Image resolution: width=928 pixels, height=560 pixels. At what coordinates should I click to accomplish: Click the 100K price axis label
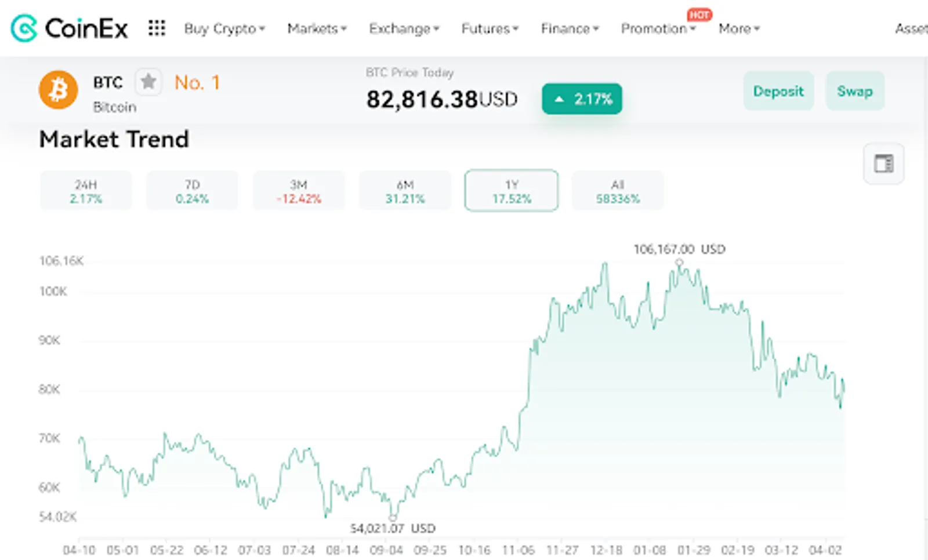click(53, 291)
